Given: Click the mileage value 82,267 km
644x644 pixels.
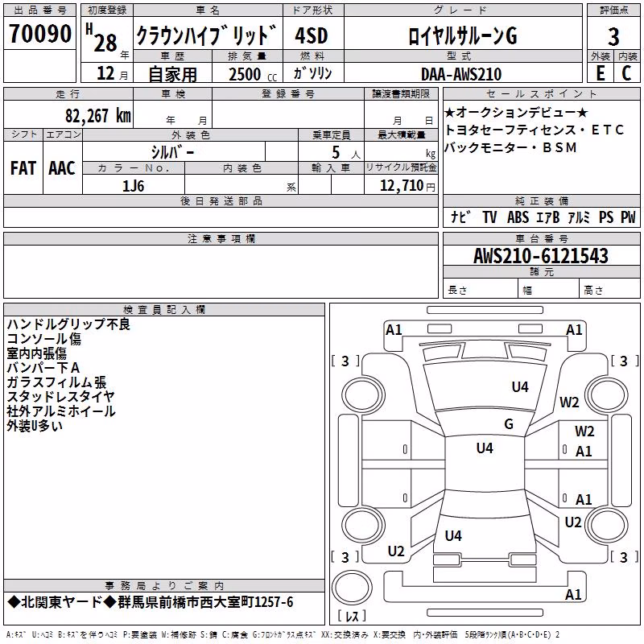Looking at the screenshot, I should (x=97, y=116).
